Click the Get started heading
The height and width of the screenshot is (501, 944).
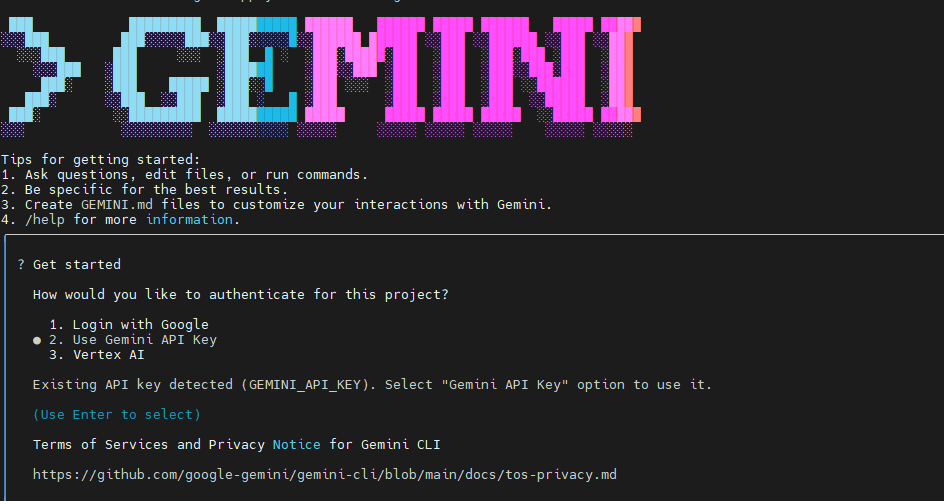pyautogui.click(x=76, y=265)
